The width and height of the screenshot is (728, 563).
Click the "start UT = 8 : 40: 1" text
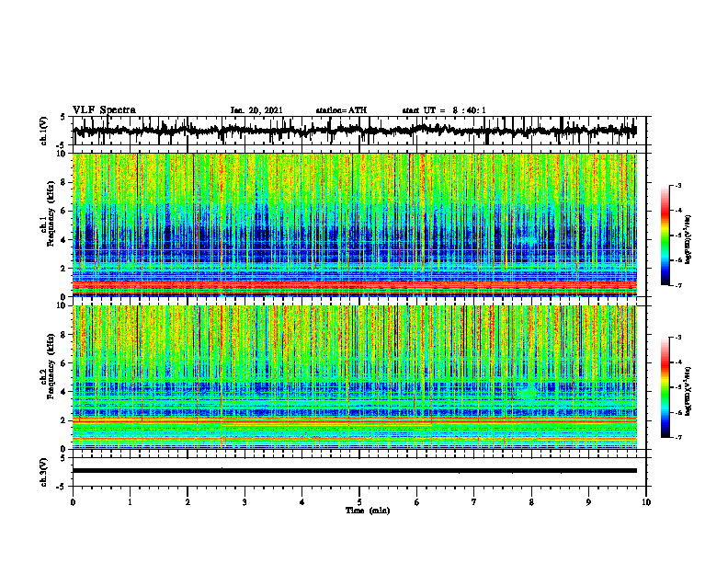coord(444,110)
